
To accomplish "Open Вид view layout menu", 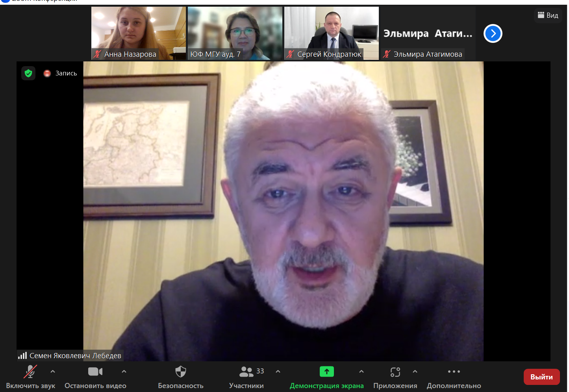I will 548,15.
